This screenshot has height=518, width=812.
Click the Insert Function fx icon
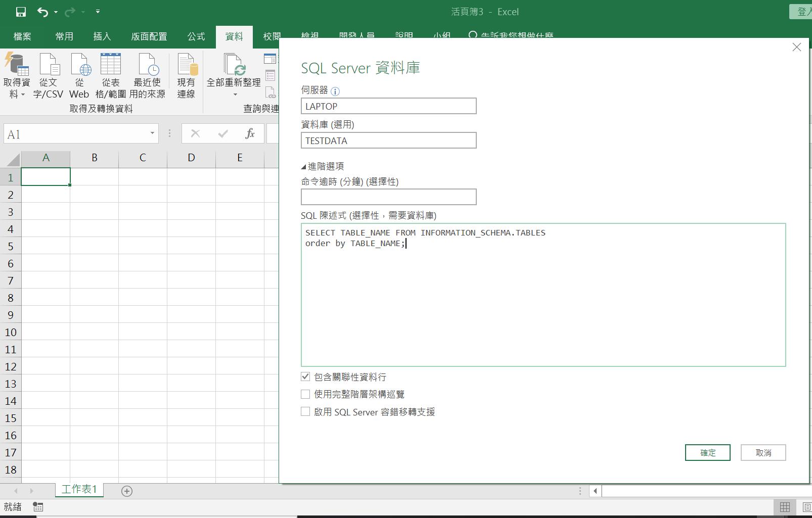point(250,134)
